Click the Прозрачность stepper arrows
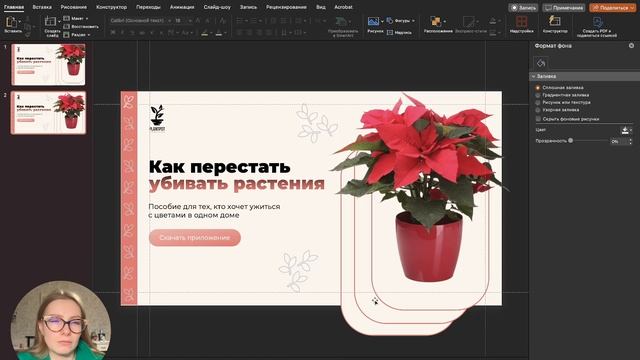The image size is (640, 360). coord(631,141)
